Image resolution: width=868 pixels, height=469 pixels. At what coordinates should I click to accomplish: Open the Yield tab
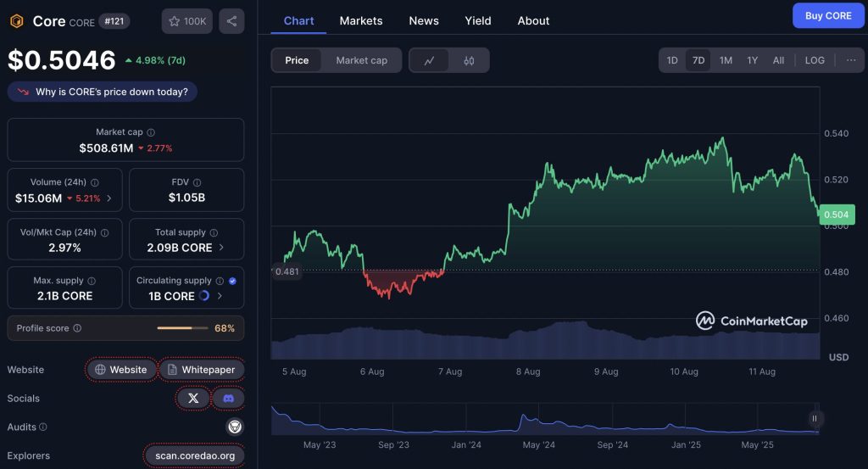(478, 21)
